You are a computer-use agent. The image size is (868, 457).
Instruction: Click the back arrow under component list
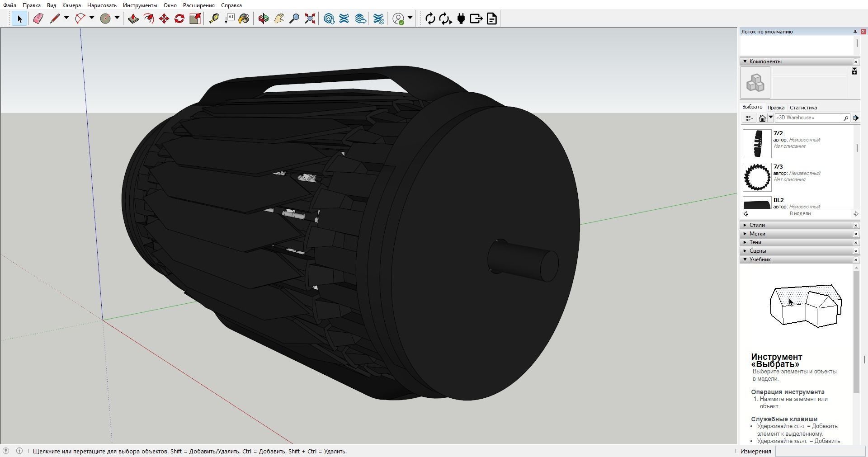[x=746, y=214]
